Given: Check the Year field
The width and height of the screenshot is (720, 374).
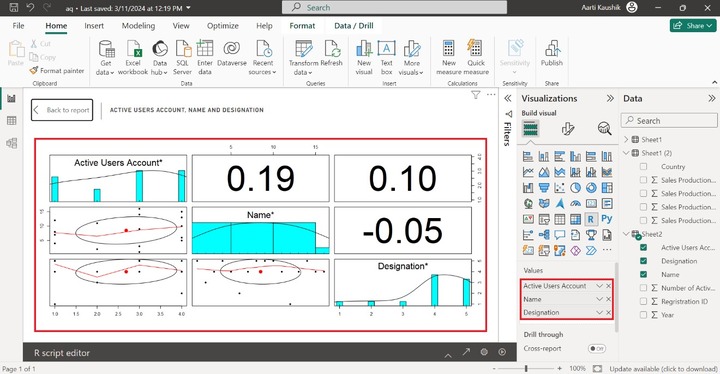Looking at the screenshot, I should pyautogui.click(x=643, y=315).
